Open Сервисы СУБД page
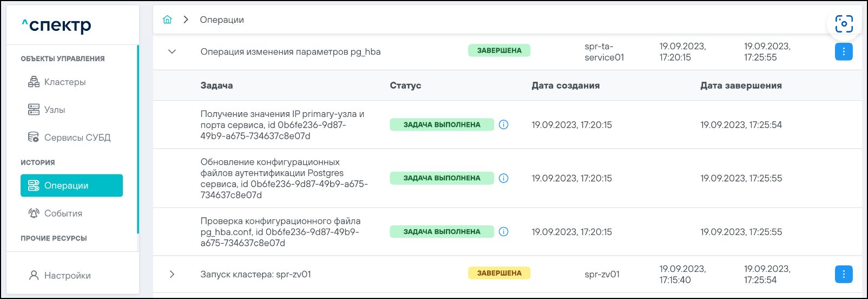Viewport: 868px width, 299px height. 77,138
